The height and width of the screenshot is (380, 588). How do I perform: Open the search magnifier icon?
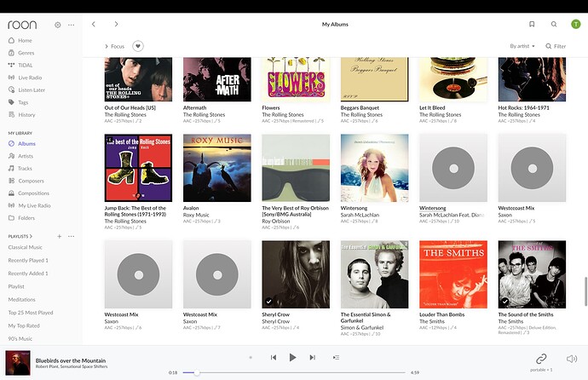click(x=554, y=24)
